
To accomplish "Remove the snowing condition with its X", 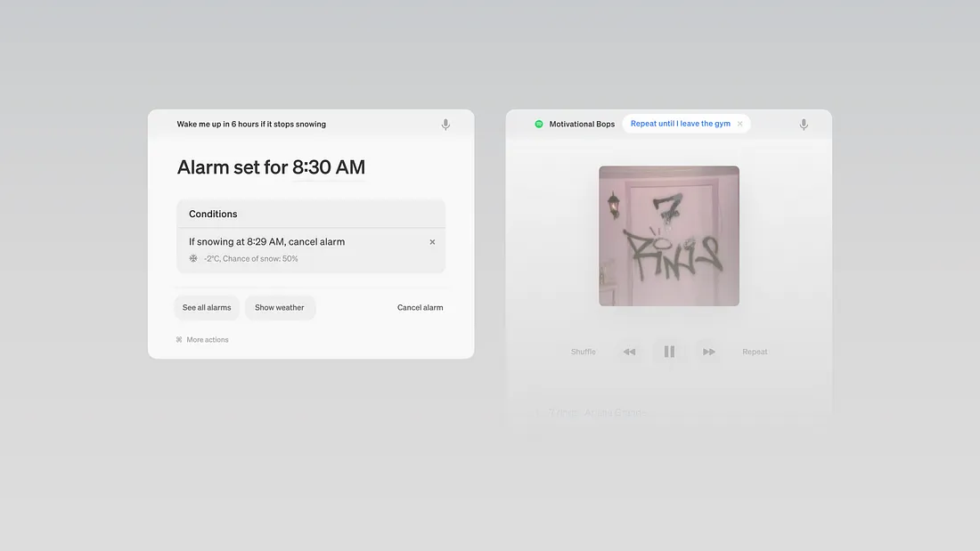I will click(x=432, y=242).
